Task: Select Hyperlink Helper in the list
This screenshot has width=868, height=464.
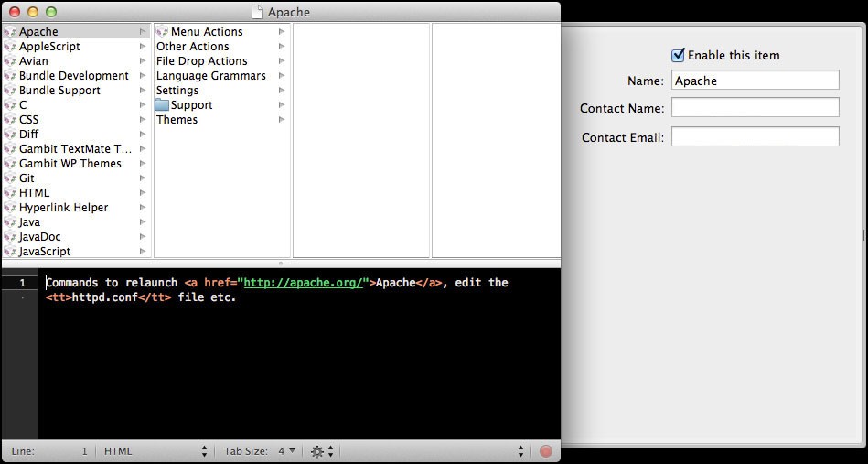Action: [x=64, y=208]
